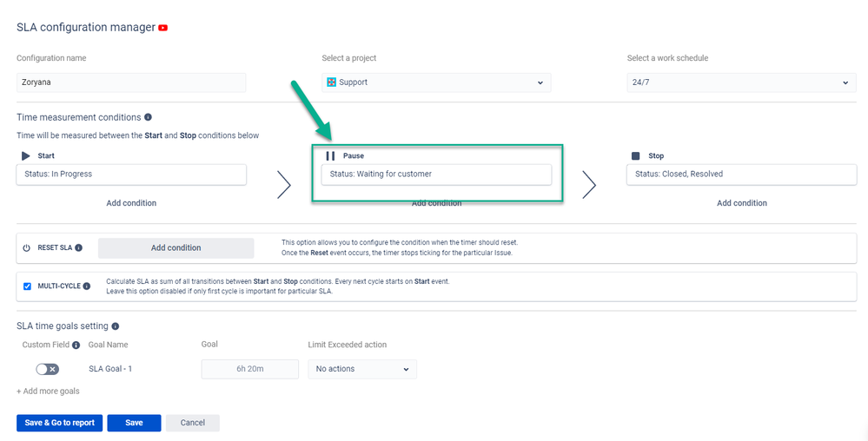Click the Stop square icon

click(635, 156)
